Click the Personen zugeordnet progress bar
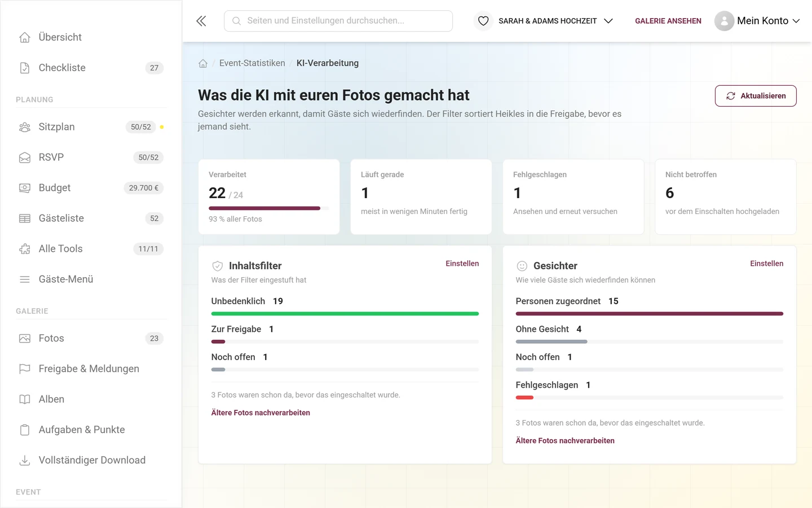 [650, 314]
